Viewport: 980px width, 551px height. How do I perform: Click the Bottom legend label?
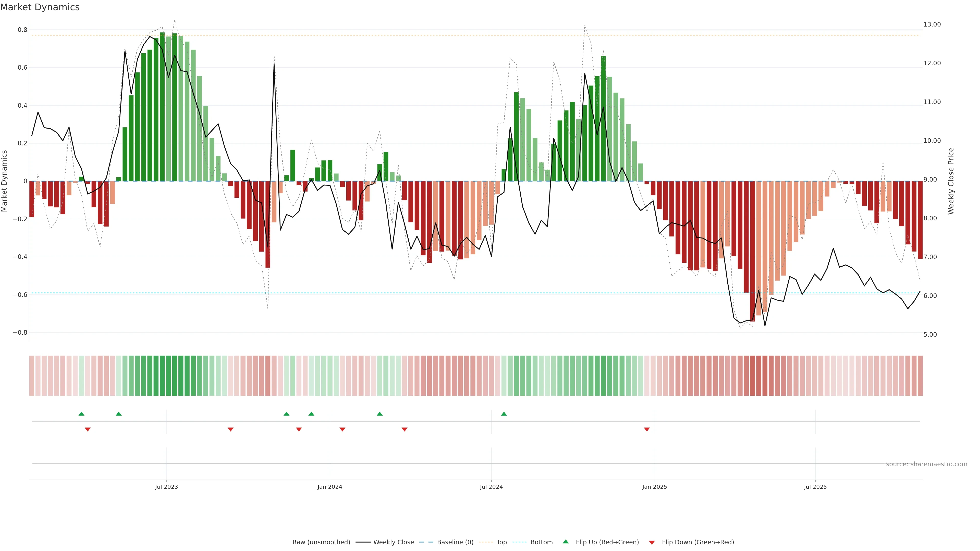pos(541,542)
